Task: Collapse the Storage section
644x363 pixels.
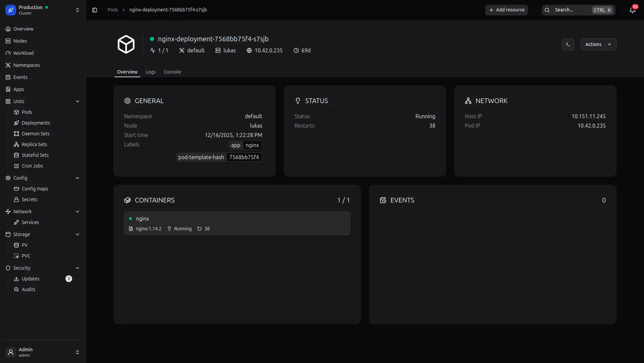Action: tap(77, 234)
